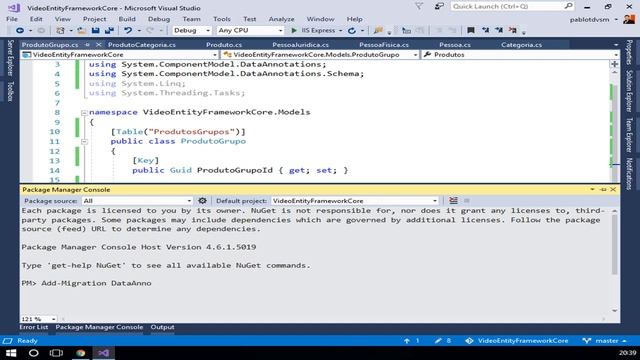Open the IIS Express target dropdown arrow

[340, 31]
